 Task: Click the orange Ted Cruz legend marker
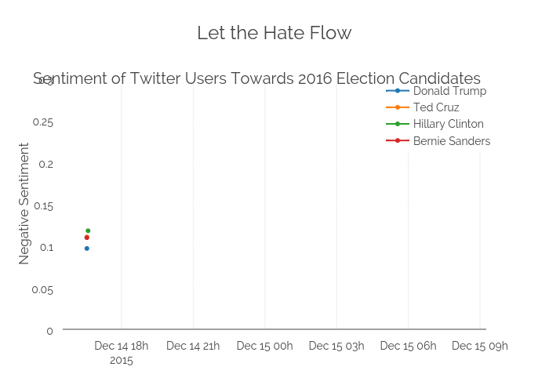[x=398, y=107]
